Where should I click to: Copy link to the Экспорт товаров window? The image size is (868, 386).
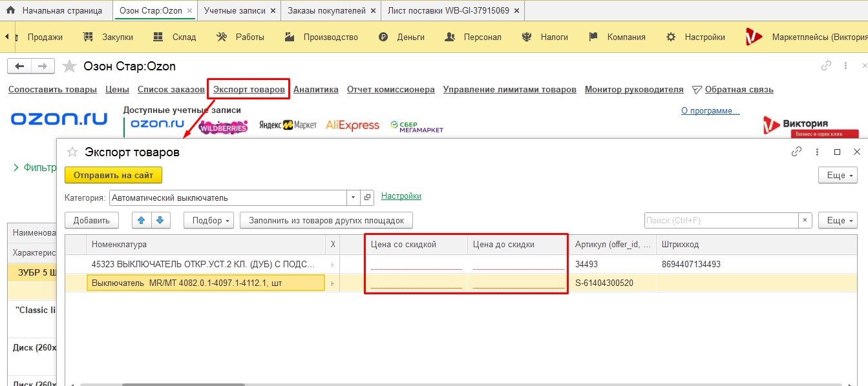pyautogui.click(x=796, y=152)
